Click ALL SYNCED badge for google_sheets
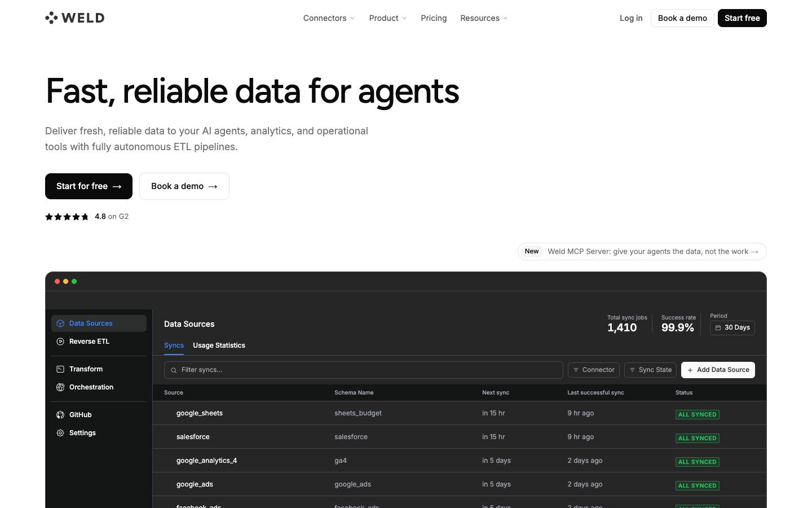The height and width of the screenshot is (508, 812). [698, 414]
